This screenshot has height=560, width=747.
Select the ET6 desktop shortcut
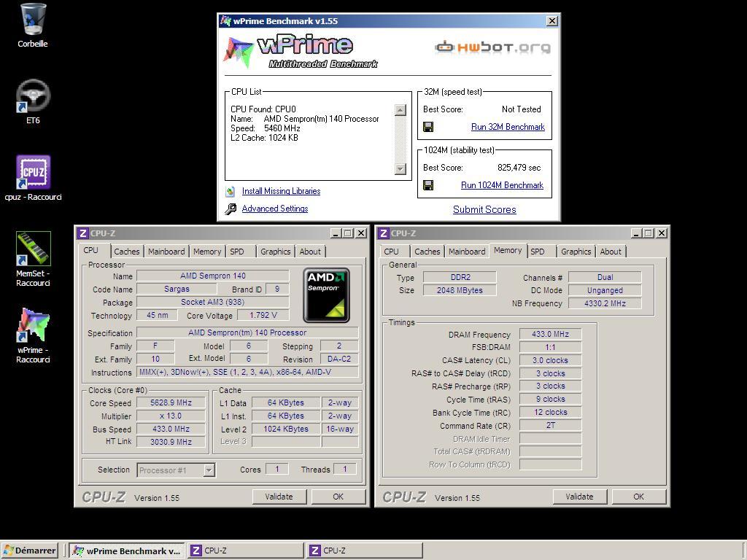(x=33, y=101)
